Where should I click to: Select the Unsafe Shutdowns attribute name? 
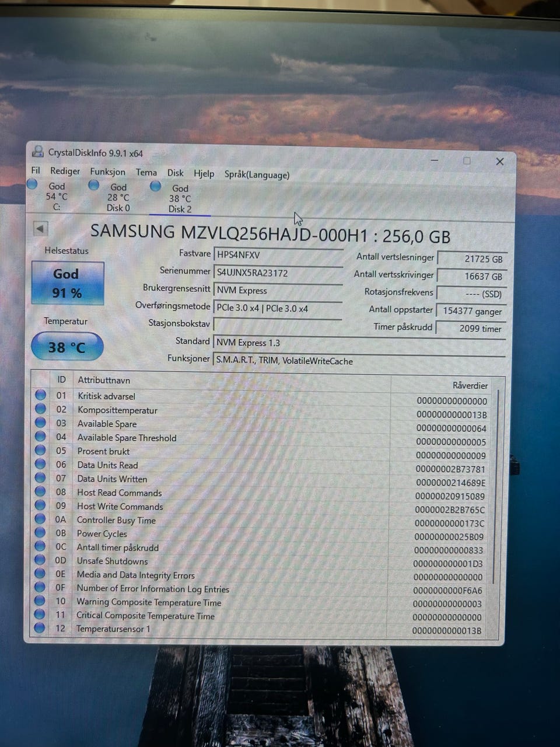coord(112,561)
